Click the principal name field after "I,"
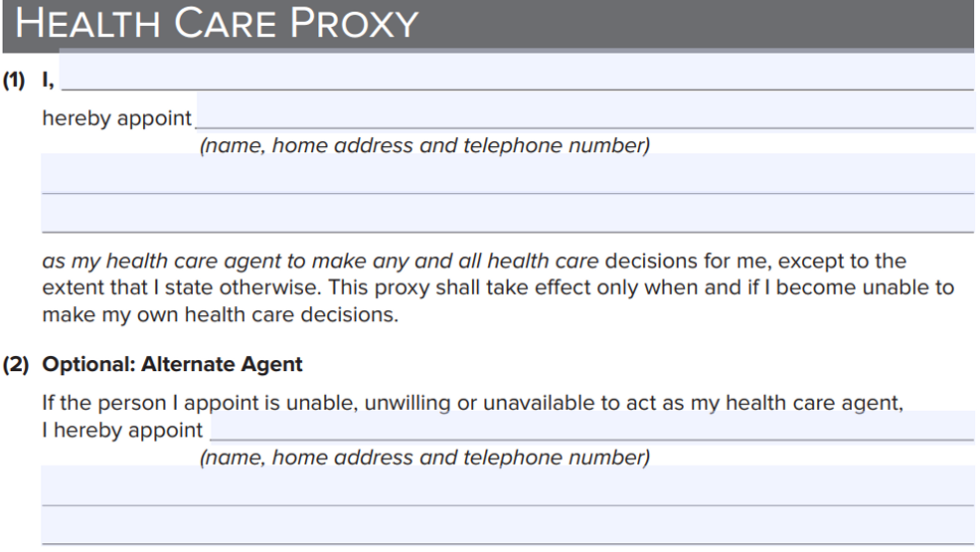Viewport: 980px width, 552px height. (517, 75)
